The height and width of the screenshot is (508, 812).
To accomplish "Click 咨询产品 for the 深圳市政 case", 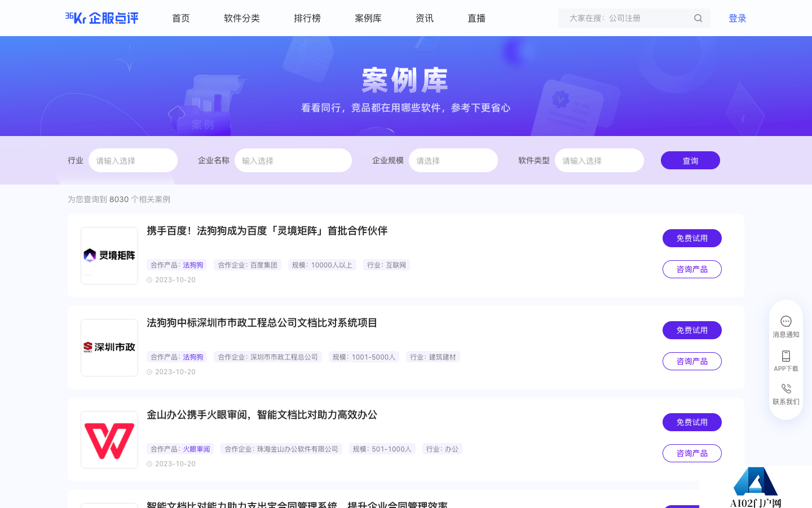I will click(x=692, y=361).
